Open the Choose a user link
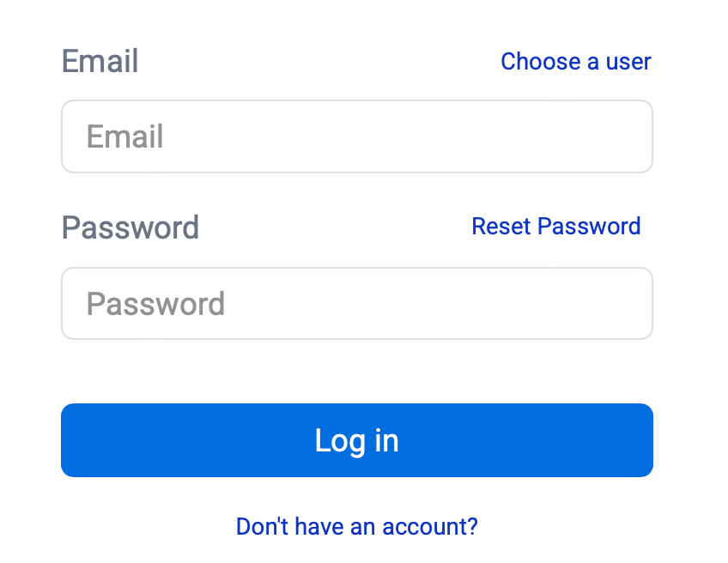Screen dimensions: 728x563 (575, 62)
